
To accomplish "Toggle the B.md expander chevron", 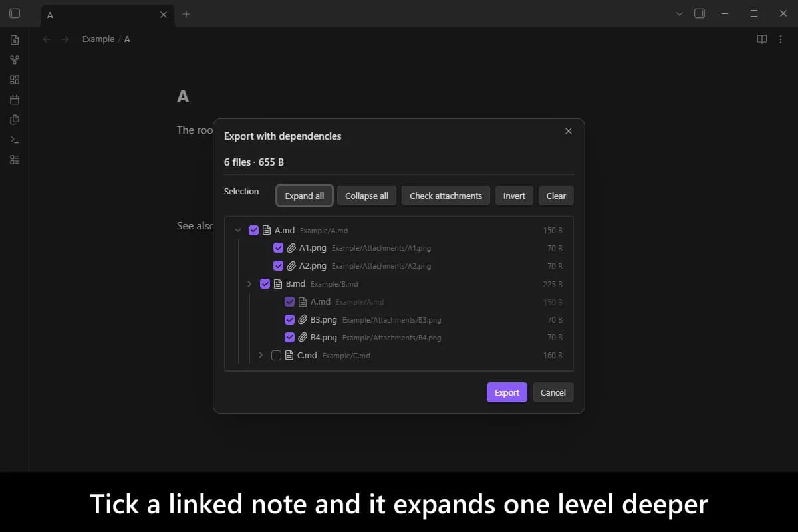I will (249, 284).
